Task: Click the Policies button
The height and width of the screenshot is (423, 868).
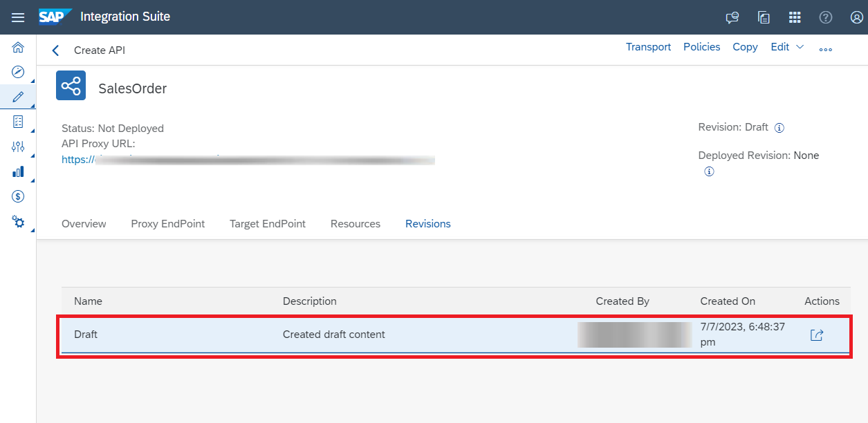Action: pos(702,47)
